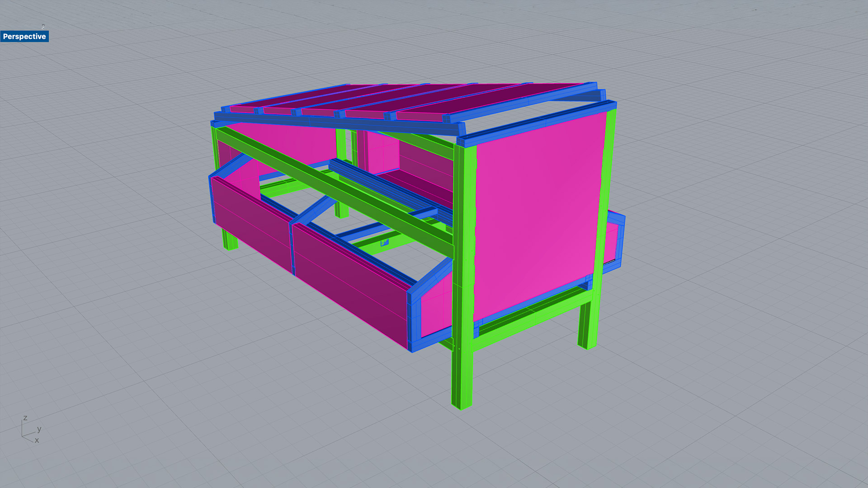The image size is (868, 488).
Task: Open the Perspective viewport title menu
Action: (x=24, y=36)
